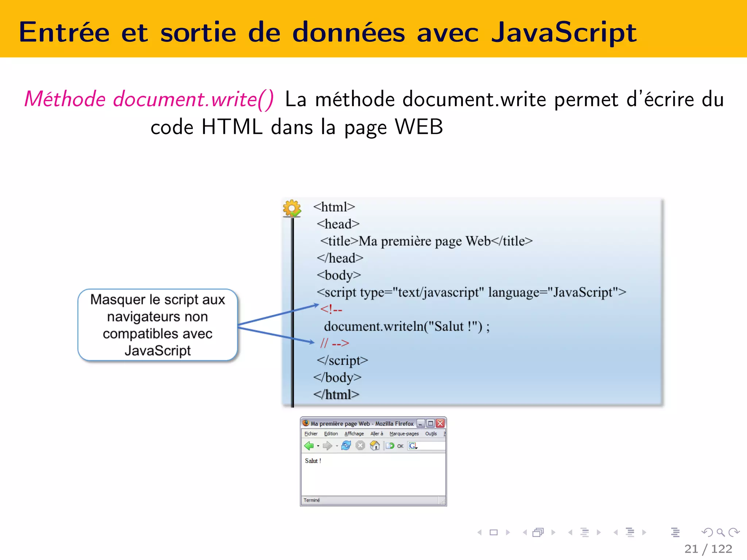The height and width of the screenshot is (560, 747).
Task: Click the Firefox window resize grip
Action: point(442,502)
